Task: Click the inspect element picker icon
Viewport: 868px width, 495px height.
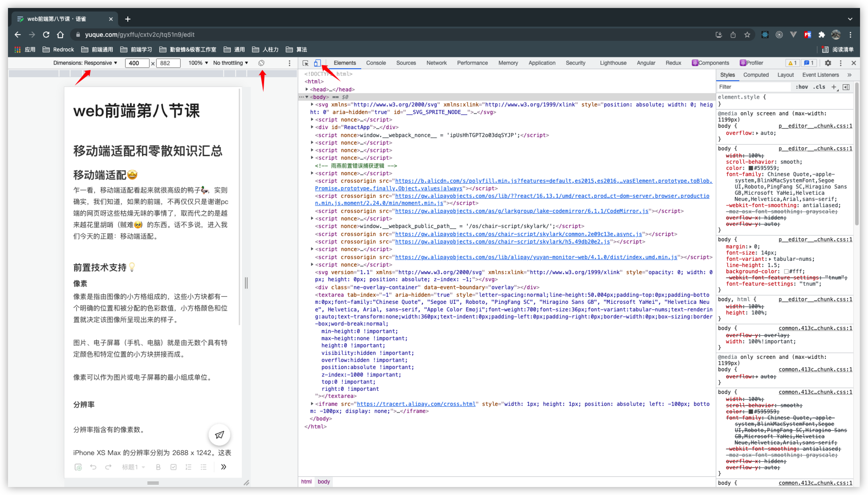Action: pos(305,63)
